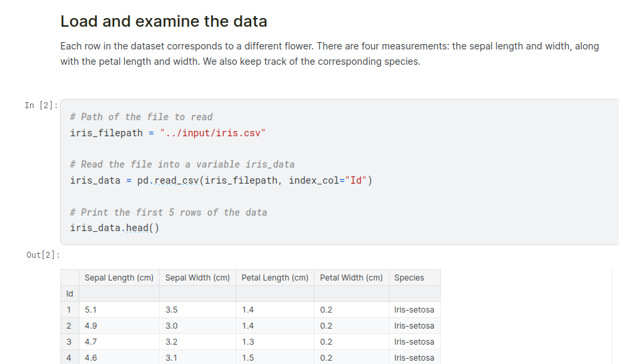
Task: Select the Petal Length (cm) column header
Action: [x=275, y=278]
